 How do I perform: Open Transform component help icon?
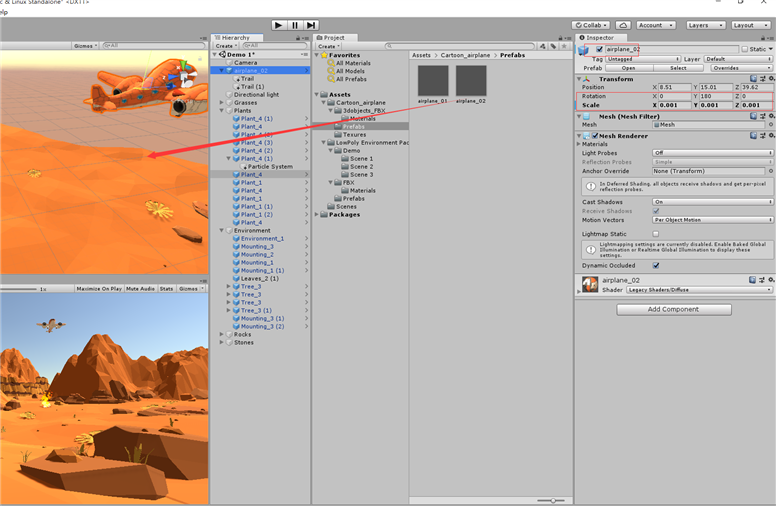(753, 79)
